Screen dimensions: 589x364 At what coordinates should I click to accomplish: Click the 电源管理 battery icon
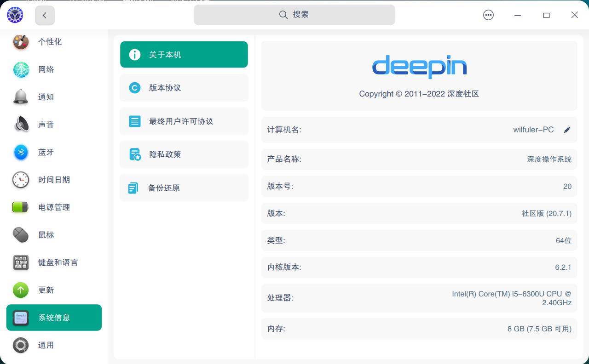tap(20, 207)
